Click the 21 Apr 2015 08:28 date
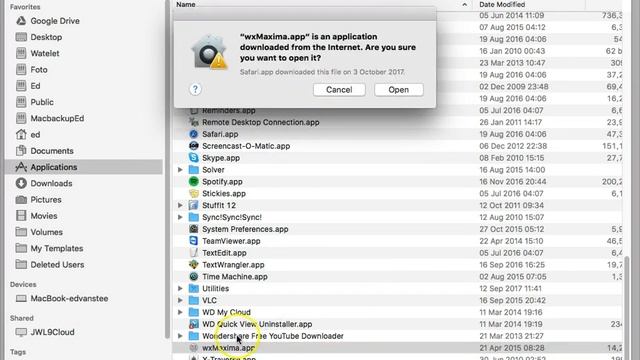Screen dimensions: 640x360 (x=512, y=348)
